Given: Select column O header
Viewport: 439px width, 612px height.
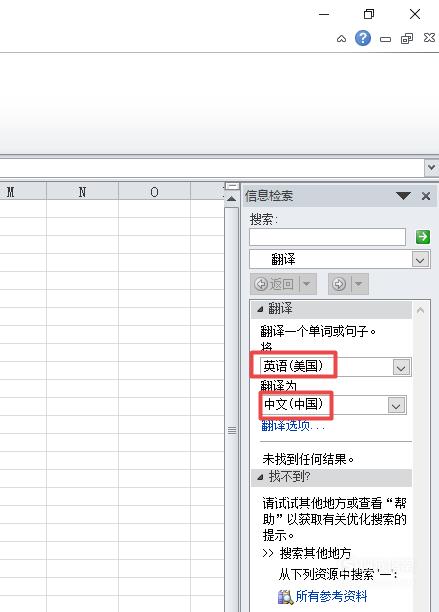Looking at the screenshot, I should pyautogui.click(x=155, y=192).
